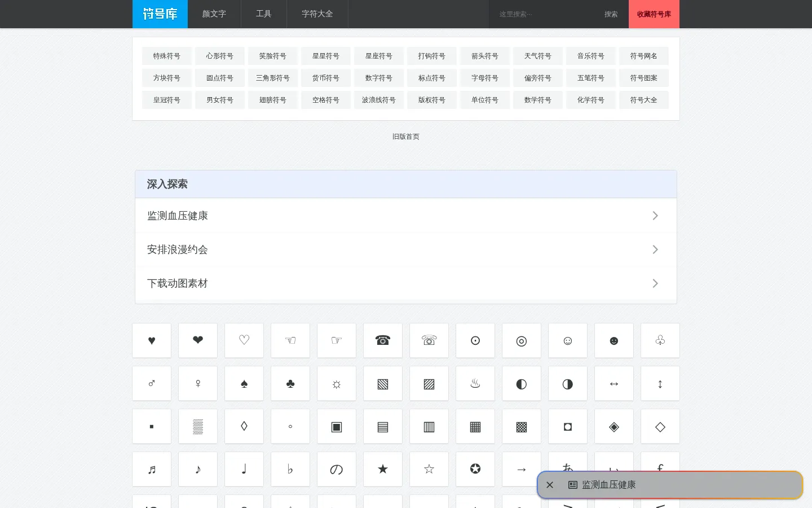Pick the left-pointing hand symbol

(x=290, y=340)
